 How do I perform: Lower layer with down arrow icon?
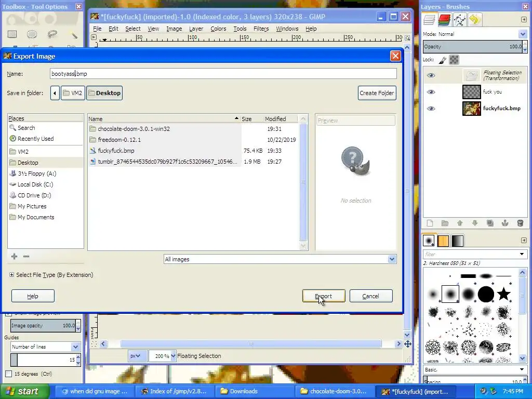click(475, 223)
